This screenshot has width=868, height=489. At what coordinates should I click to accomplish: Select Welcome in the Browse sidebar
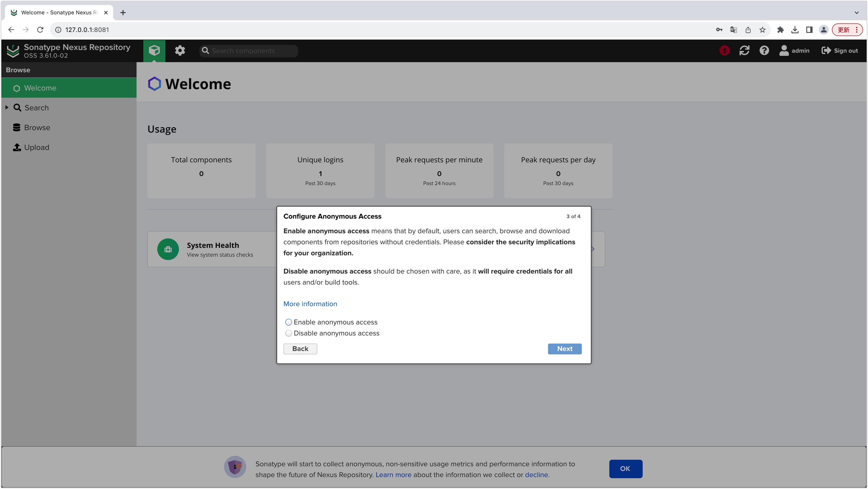pyautogui.click(x=69, y=88)
